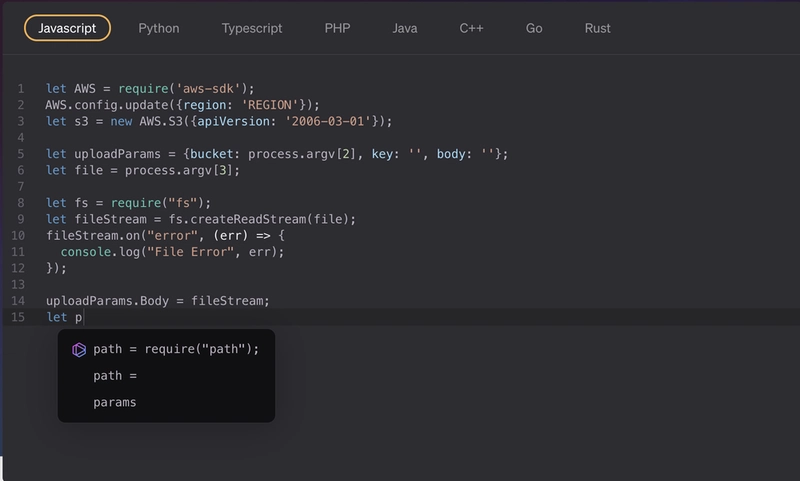Select the Javascript language tab
The width and height of the screenshot is (800, 481).
[67, 28]
